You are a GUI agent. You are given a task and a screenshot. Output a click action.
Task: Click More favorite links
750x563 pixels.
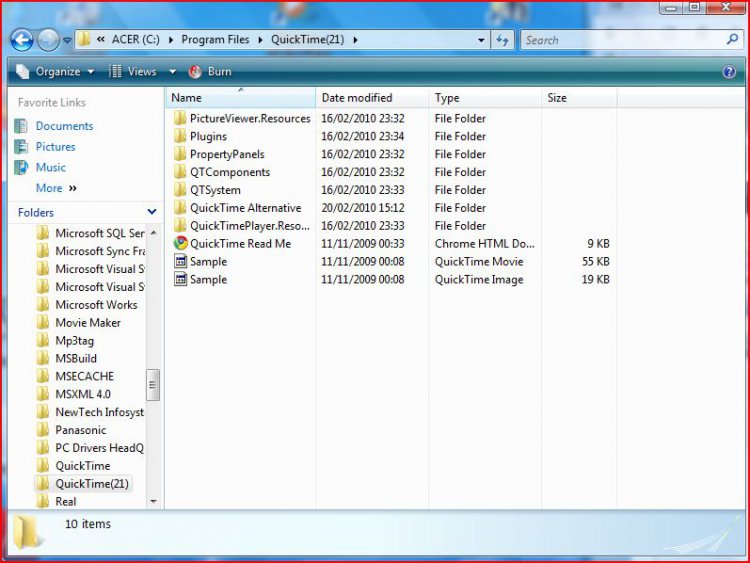(56, 188)
